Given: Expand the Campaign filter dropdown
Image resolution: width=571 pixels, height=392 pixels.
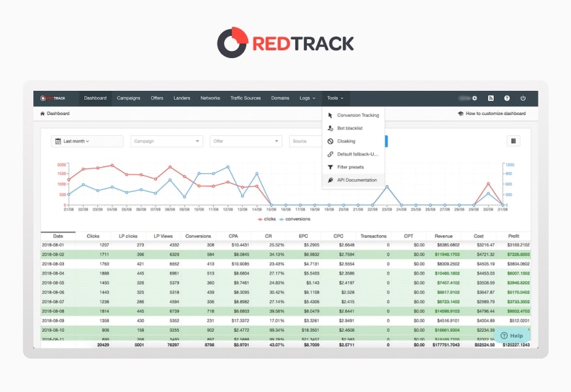Looking at the screenshot, I should (x=167, y=141).
